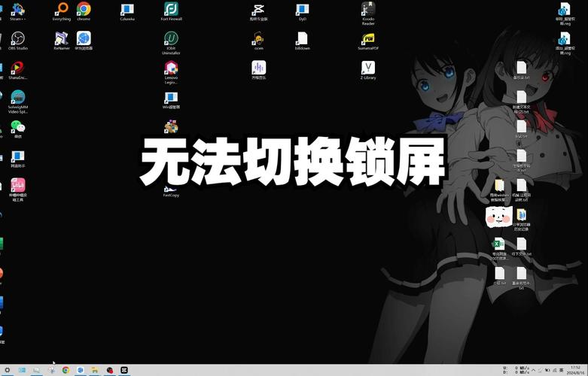The width and height of the screenshot is (588, 376).
Task: Open the blue shortcut below Fort Firewall column labeled Win
Action: coord(171,100)
